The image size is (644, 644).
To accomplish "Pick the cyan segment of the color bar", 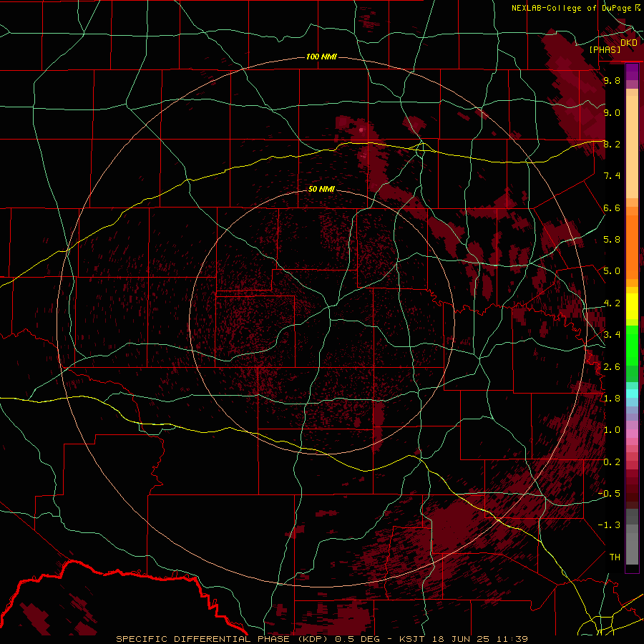I will (x=632, y=393).
